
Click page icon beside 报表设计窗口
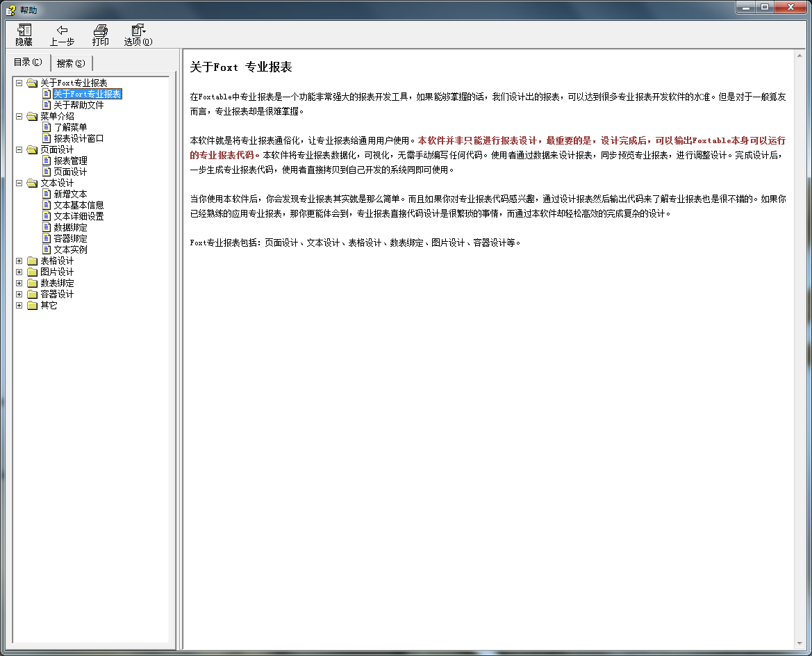click(x=47, y=138)
